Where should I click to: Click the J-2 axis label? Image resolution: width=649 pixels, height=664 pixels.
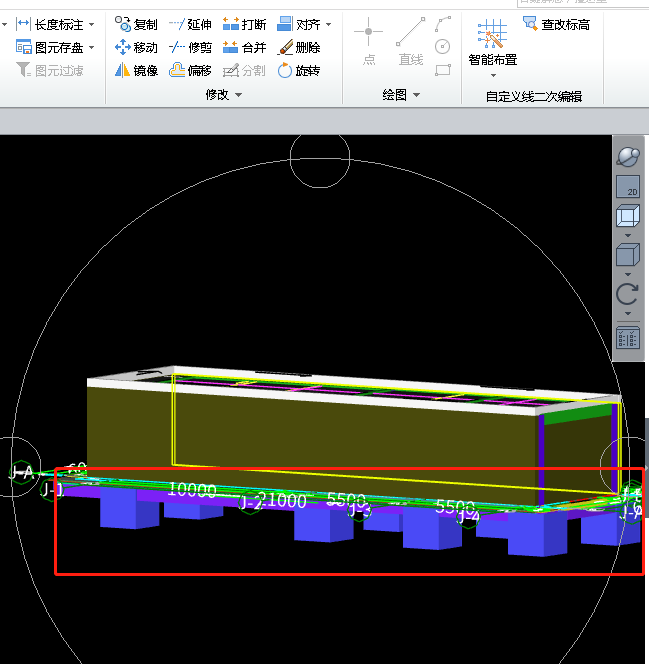coord(251,503)
